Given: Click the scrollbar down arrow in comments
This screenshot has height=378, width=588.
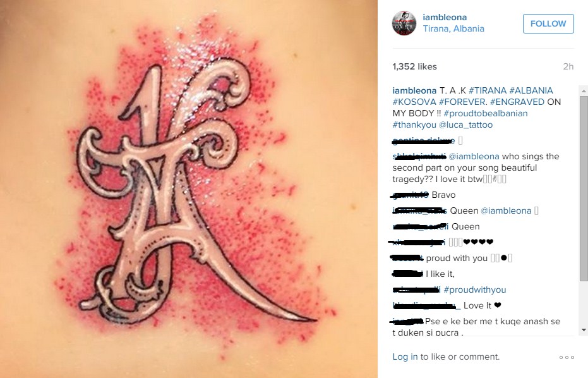Looking at the screenshot, I should (584, 330).
